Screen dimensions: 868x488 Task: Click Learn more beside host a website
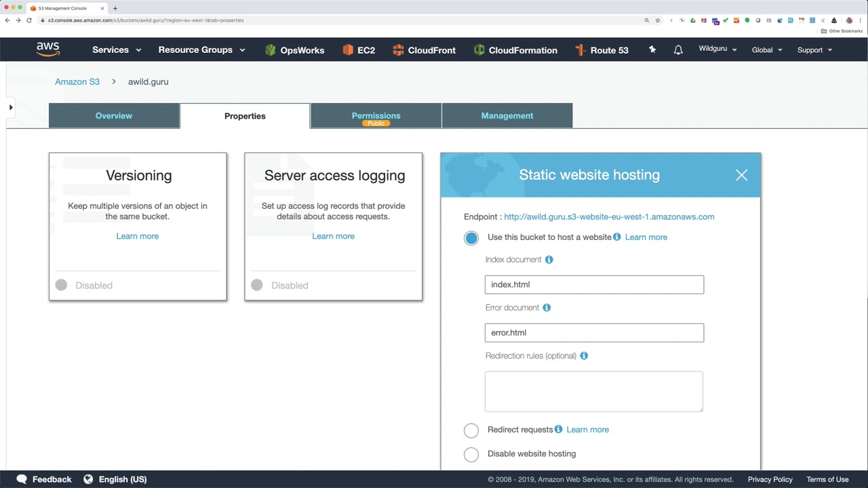[x=646, y=237]
